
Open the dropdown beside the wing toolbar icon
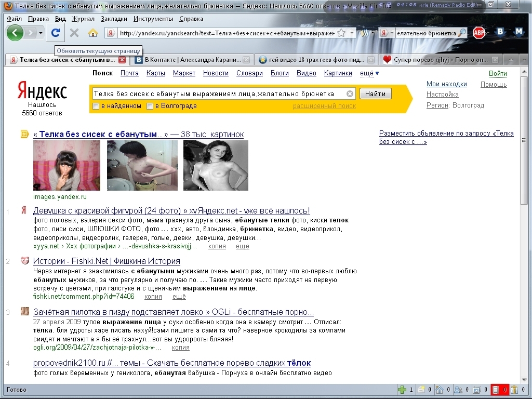[373, 33]
